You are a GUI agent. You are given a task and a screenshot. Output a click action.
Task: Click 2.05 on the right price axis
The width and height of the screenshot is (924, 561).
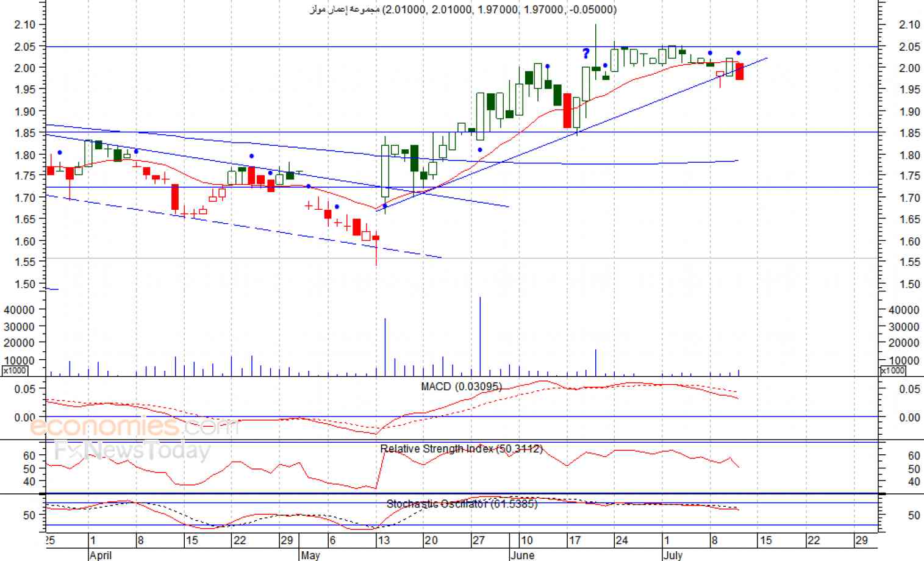click(909, 47)
